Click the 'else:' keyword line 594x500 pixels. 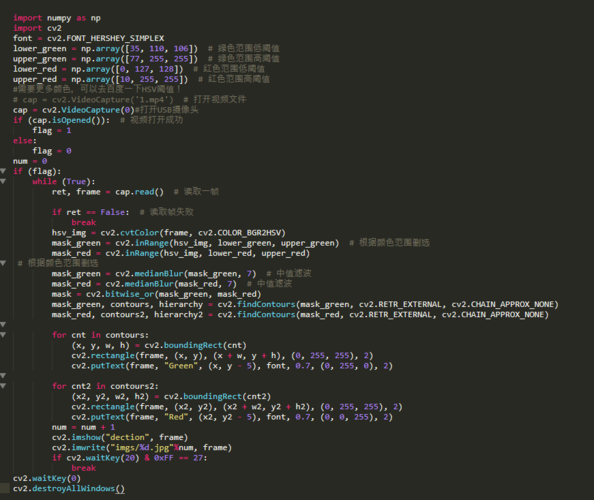[x=25, y=141]
